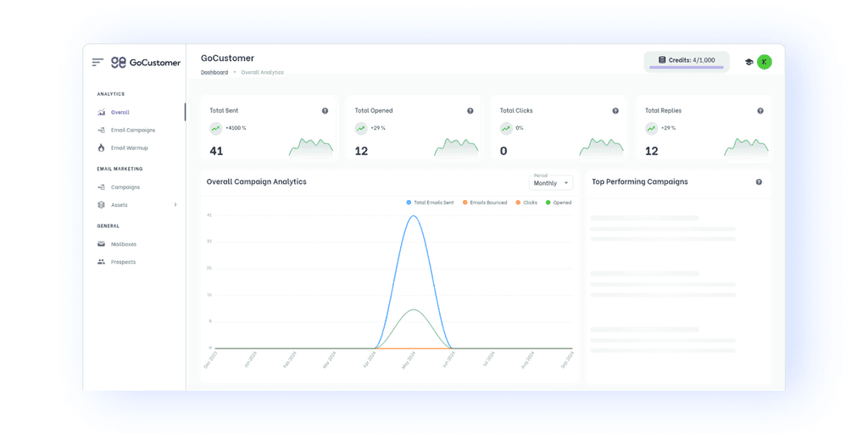Click the credits database icon

click(662, 60)
